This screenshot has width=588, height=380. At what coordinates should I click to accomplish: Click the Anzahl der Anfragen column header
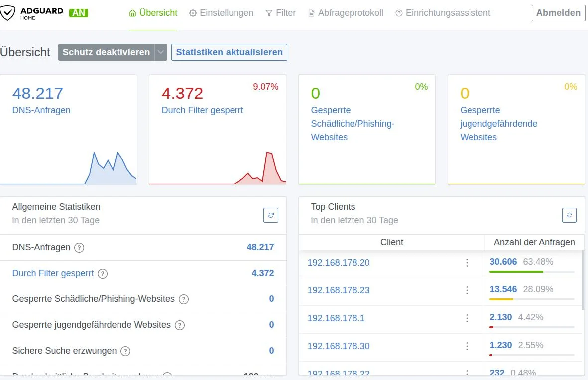[534, 242]
